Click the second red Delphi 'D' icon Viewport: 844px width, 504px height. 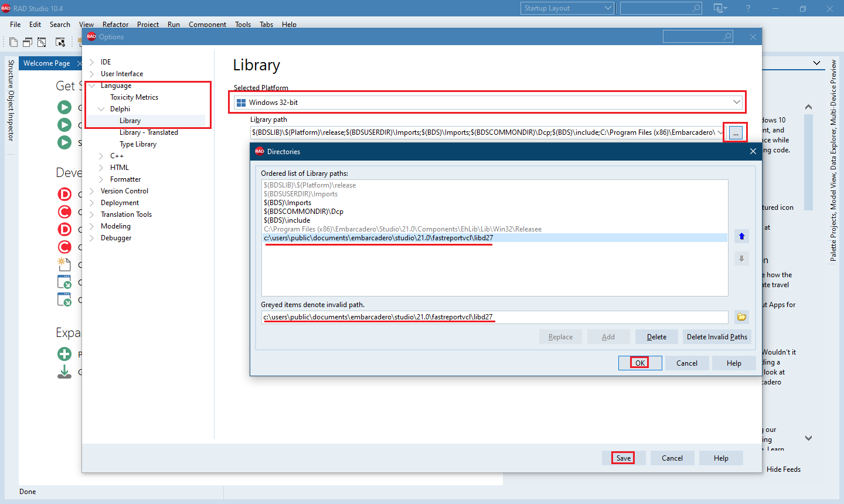tap(64, 229)
